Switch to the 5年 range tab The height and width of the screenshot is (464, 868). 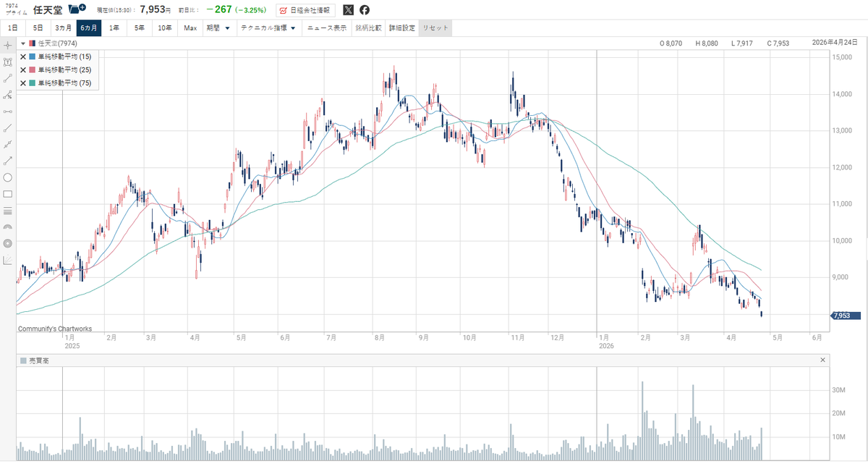coord(139,28)
